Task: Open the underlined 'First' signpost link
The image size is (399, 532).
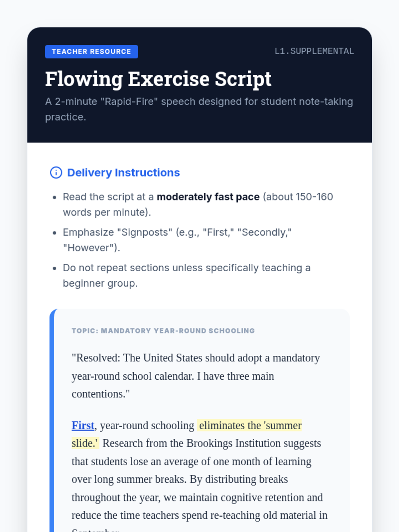Action: coord(83,425)
